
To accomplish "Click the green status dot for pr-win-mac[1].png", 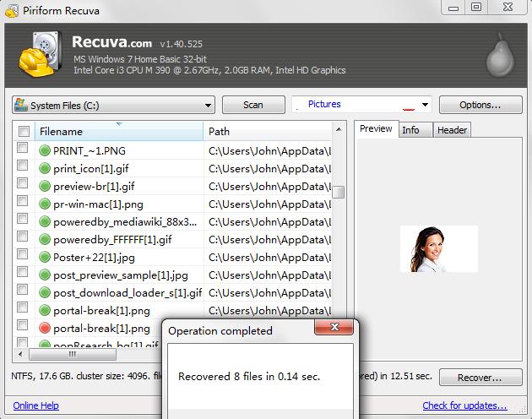I will [45, 204].
